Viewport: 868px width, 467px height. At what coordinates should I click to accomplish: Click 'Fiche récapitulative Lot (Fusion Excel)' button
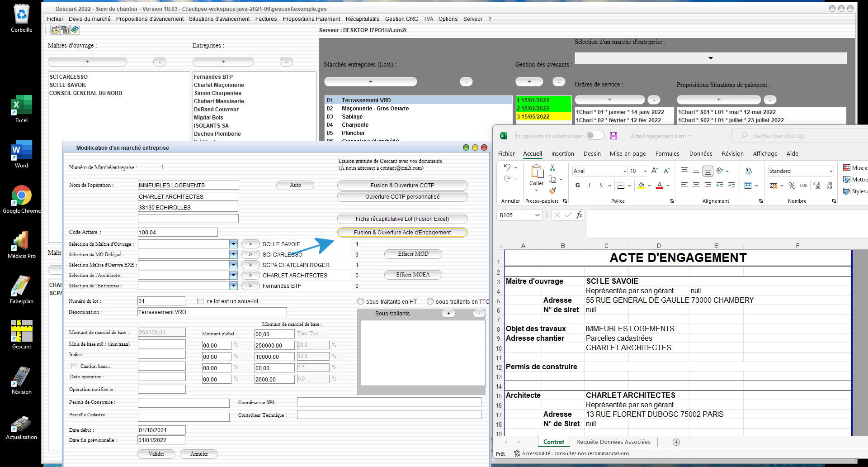(402, 219)
